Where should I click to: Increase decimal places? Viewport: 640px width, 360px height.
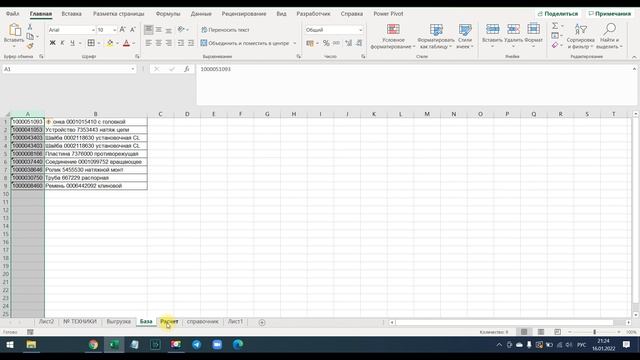pos(349,43)
